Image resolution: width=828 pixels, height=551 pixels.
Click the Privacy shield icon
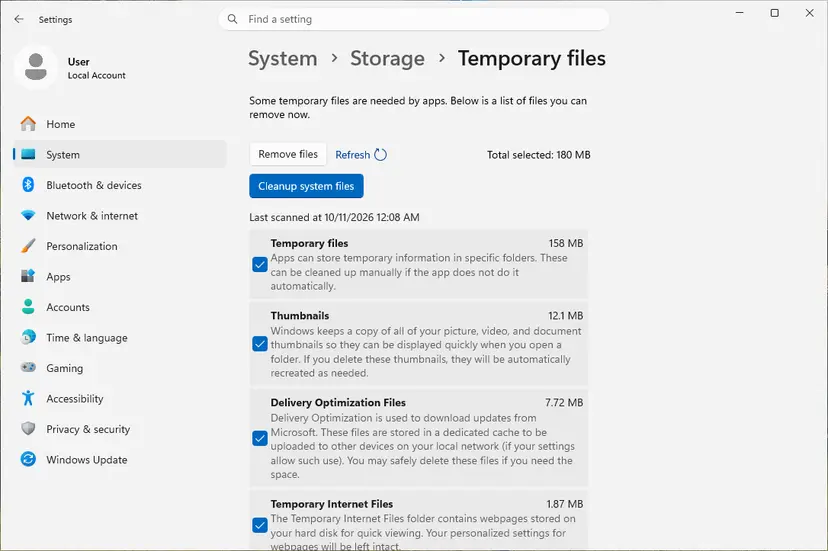point(28,428)
